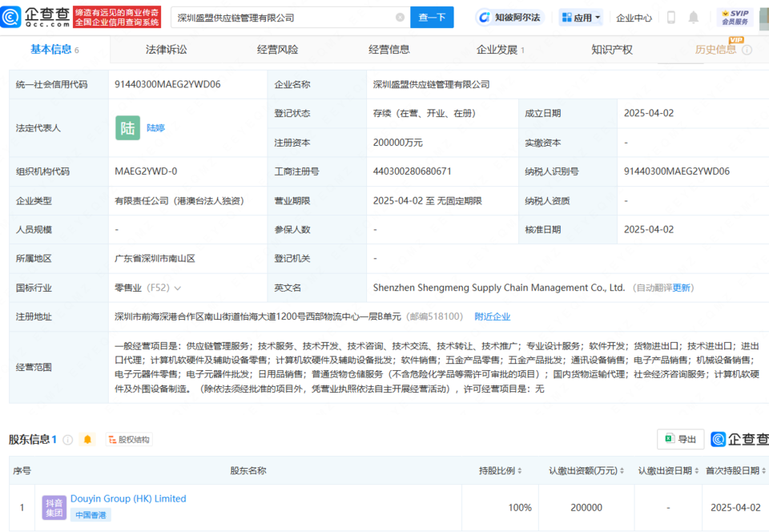Expand the 应用 dropdown menu
The image size is (769, 532).
(x=581, y=18)
